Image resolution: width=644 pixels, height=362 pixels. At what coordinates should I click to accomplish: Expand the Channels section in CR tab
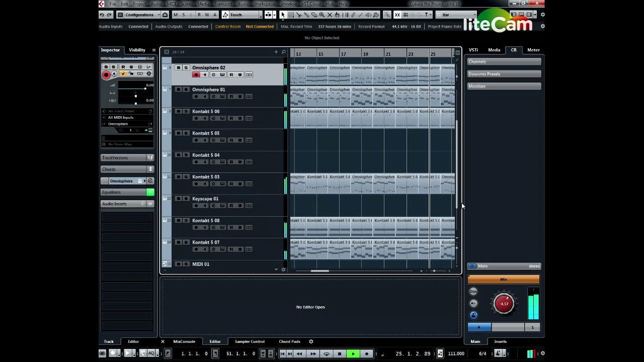click(x=504, y=62)
